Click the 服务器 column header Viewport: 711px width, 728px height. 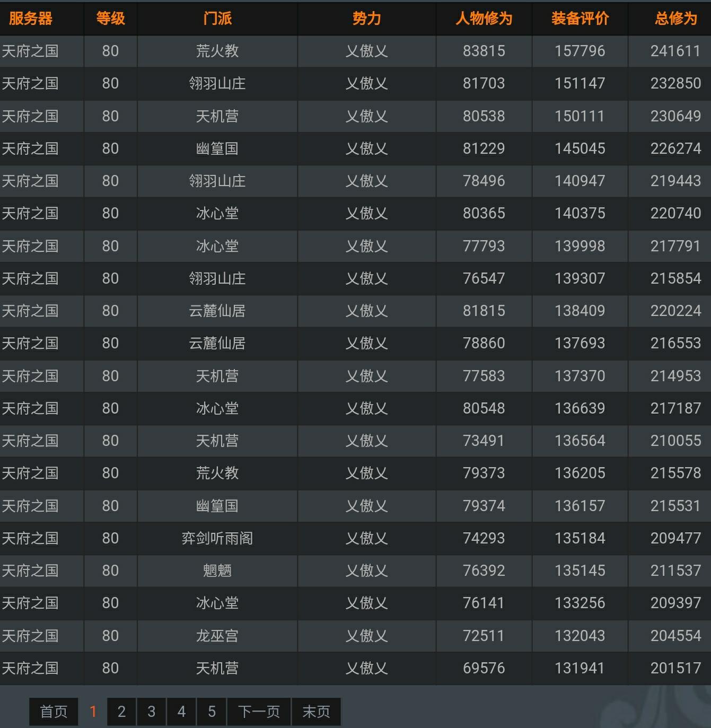coord(31,19)
